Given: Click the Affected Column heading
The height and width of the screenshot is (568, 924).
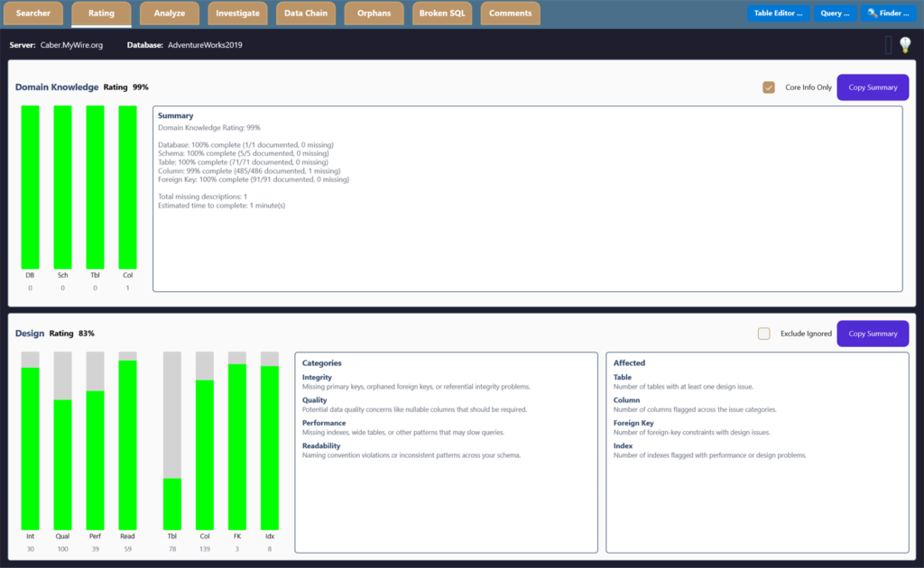Looking at the screenshot, I should click(x=626, y=400).
